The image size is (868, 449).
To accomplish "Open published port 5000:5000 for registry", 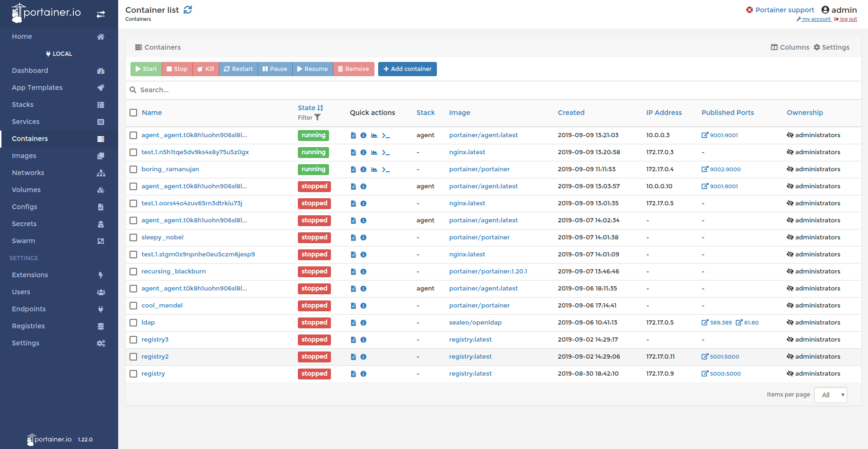I will pyautogui.click(x=721, y=374).
